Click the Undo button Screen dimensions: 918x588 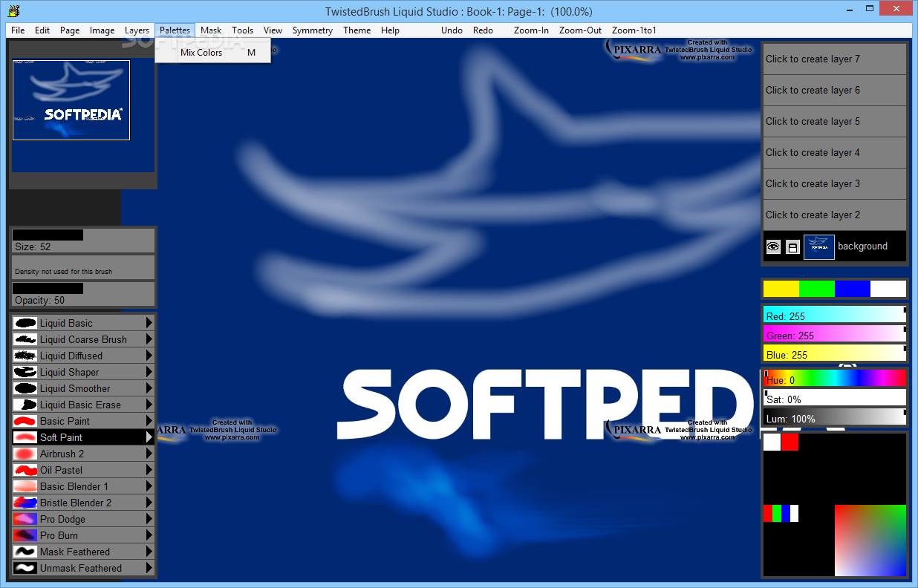click(x=452, y=30)
